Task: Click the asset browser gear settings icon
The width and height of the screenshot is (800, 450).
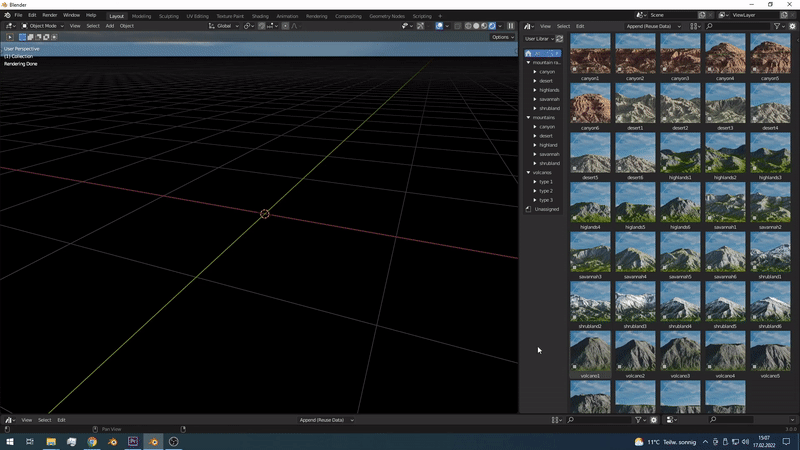Action: point(792,26)
